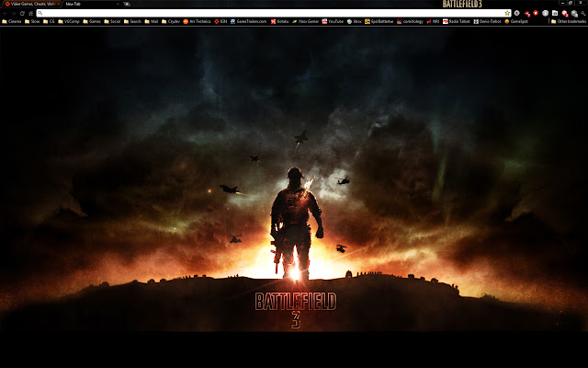Reload the current page

[x=22, y=13]
